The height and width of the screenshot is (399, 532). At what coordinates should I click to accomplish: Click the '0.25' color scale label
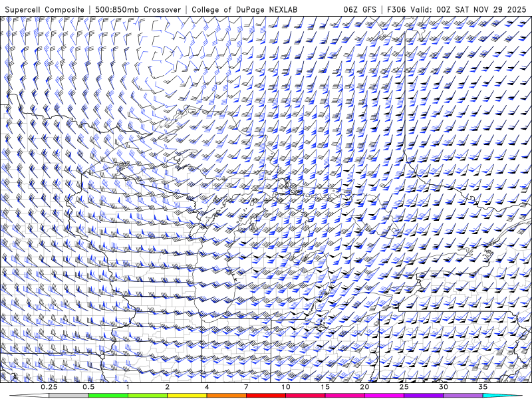49,387
